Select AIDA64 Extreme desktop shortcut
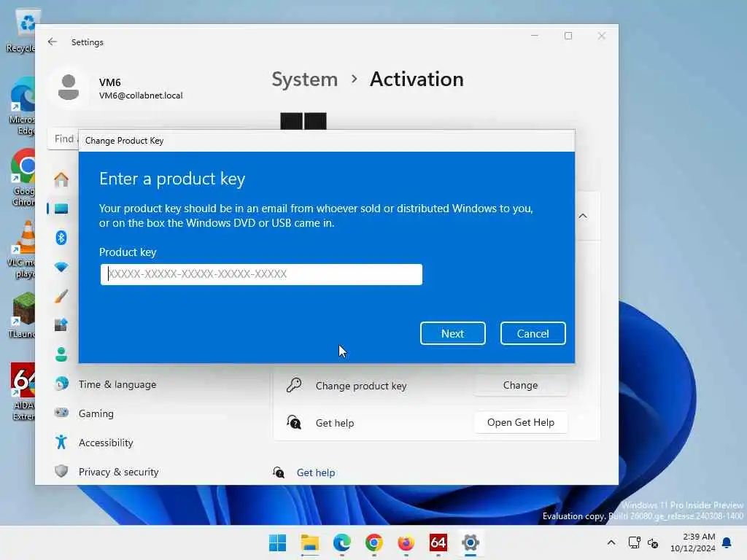The image size is (747, 560). pos(23,392)
